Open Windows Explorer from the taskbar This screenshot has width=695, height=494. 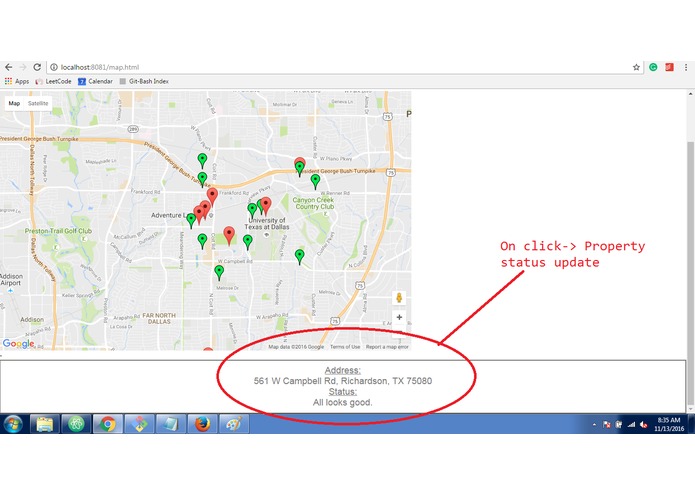tap(44, 424)
